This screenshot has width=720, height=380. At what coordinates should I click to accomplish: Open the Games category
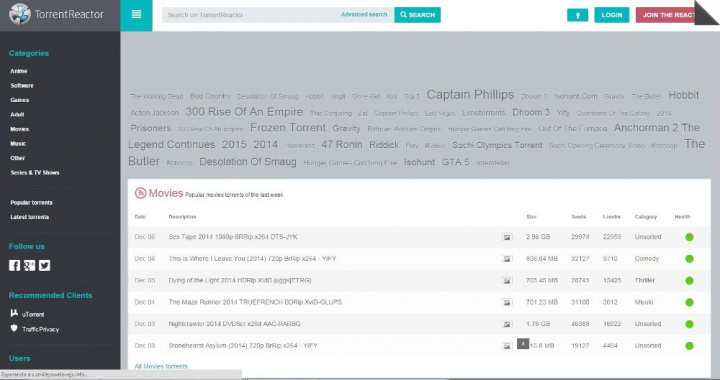click(x=20, y=100)
